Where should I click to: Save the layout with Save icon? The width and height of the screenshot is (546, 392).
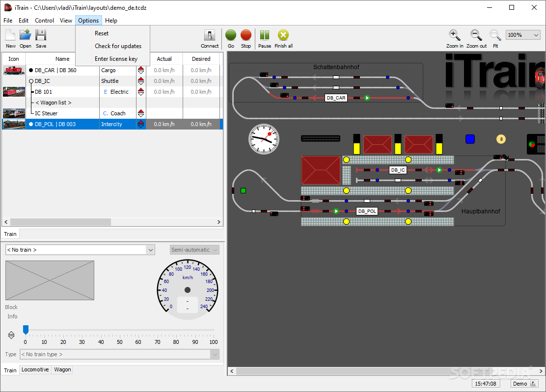(x=41, y=38)
